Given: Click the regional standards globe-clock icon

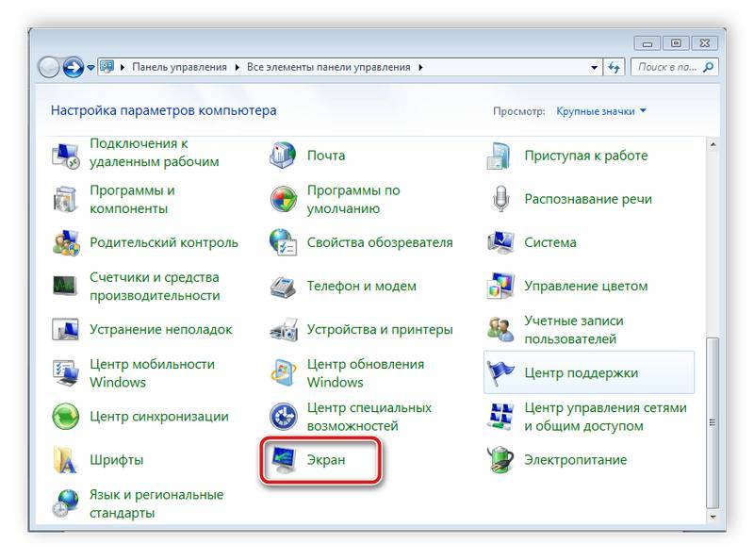Looking at the screenshot, I should (65, 503).
